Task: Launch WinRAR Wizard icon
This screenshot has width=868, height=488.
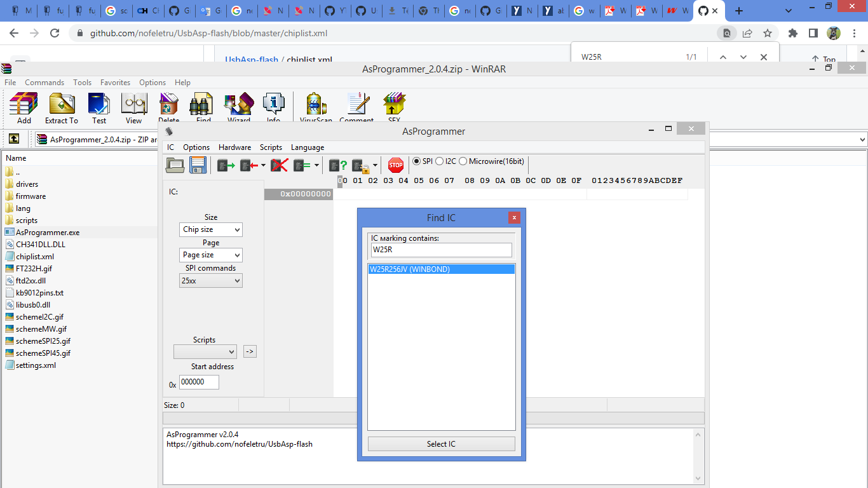Action: coord(239,107)
